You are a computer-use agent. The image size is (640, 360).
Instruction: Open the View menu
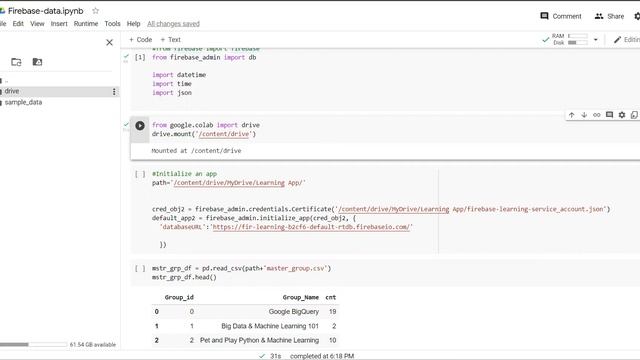click(37, 24)
